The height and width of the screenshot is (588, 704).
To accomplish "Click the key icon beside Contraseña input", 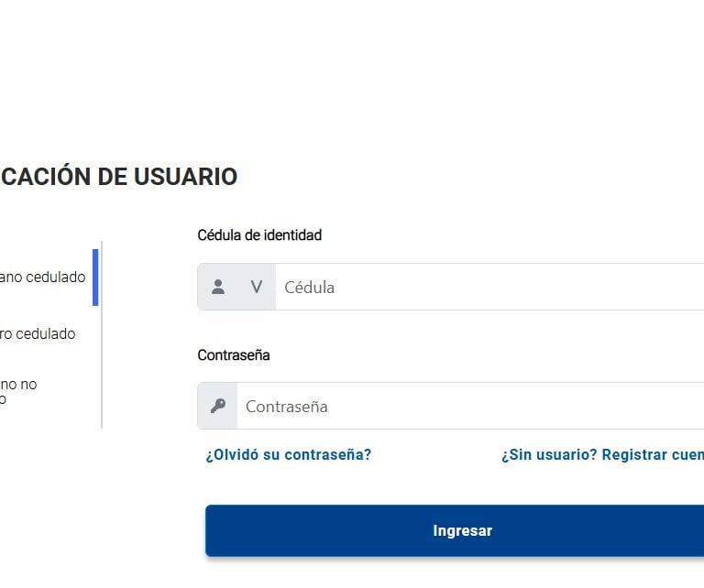I will [x=218, y=406].
